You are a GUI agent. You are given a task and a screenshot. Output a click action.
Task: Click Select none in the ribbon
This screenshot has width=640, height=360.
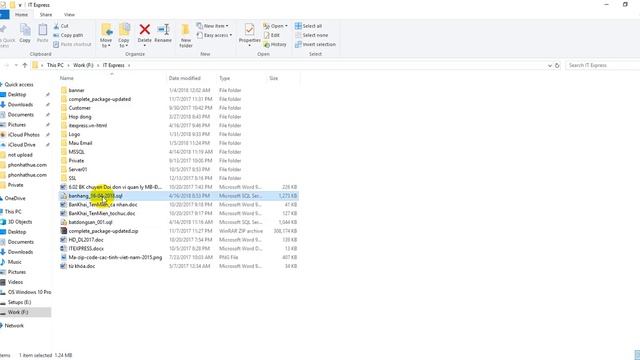pos(311,35)
